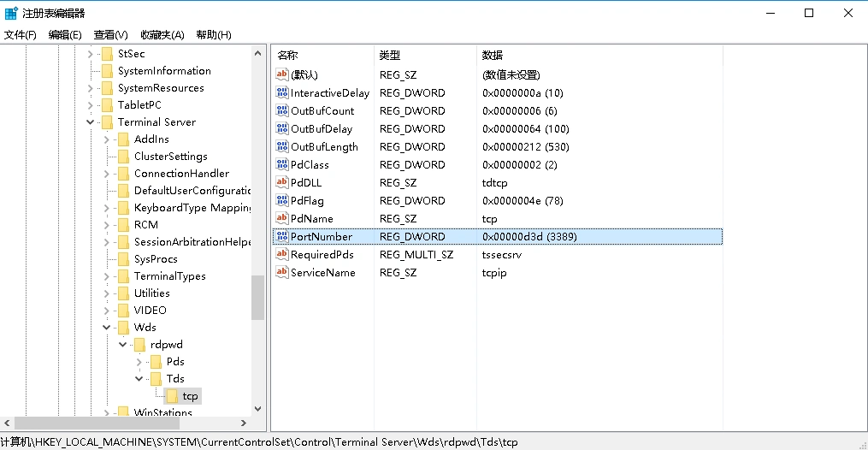Screen dimensions: 868x450
Task: Select the OutBufLength value name
Action: (x=324, y=146)
